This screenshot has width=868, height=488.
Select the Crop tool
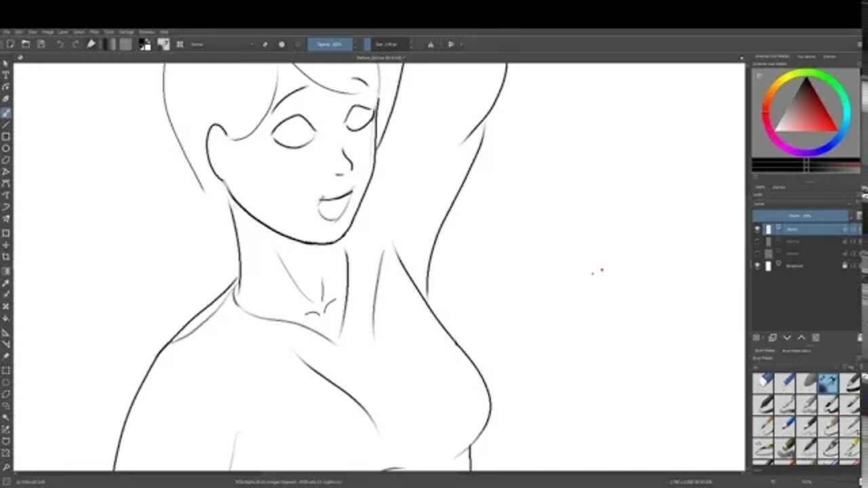pos(6,257)
